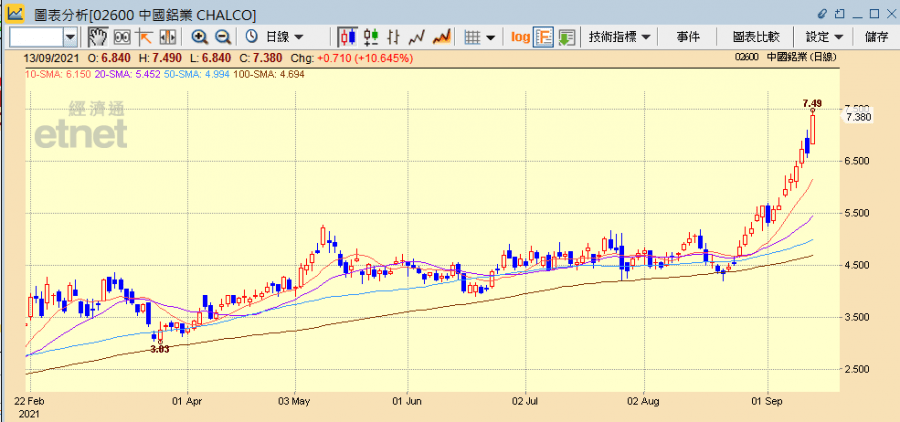Toggle the legend info panel button

point(544,37)
